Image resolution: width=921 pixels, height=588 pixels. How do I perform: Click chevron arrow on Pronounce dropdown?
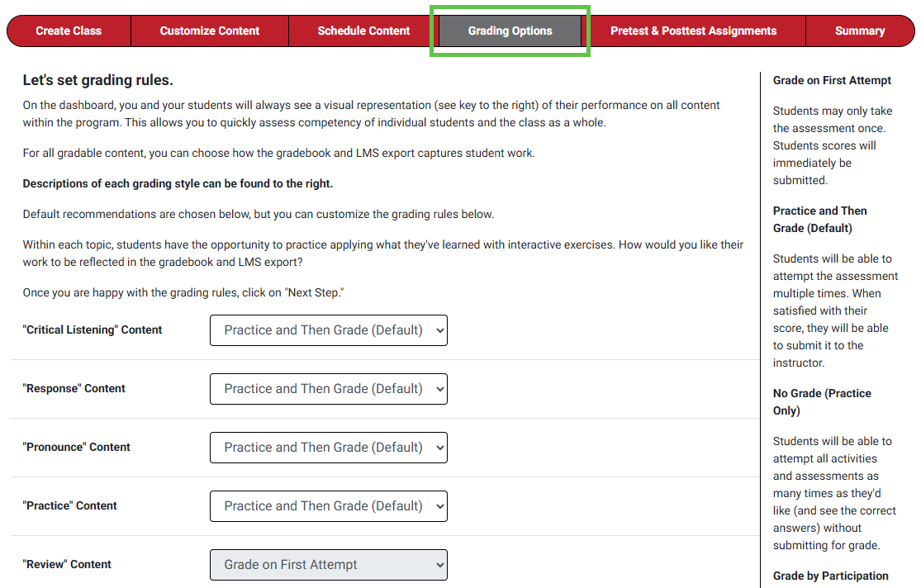pyautogui.click(x=440, y=448)
